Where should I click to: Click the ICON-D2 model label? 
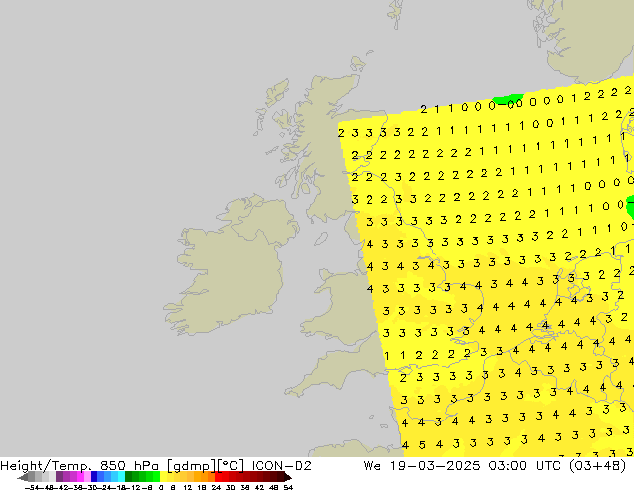[281, 466]
